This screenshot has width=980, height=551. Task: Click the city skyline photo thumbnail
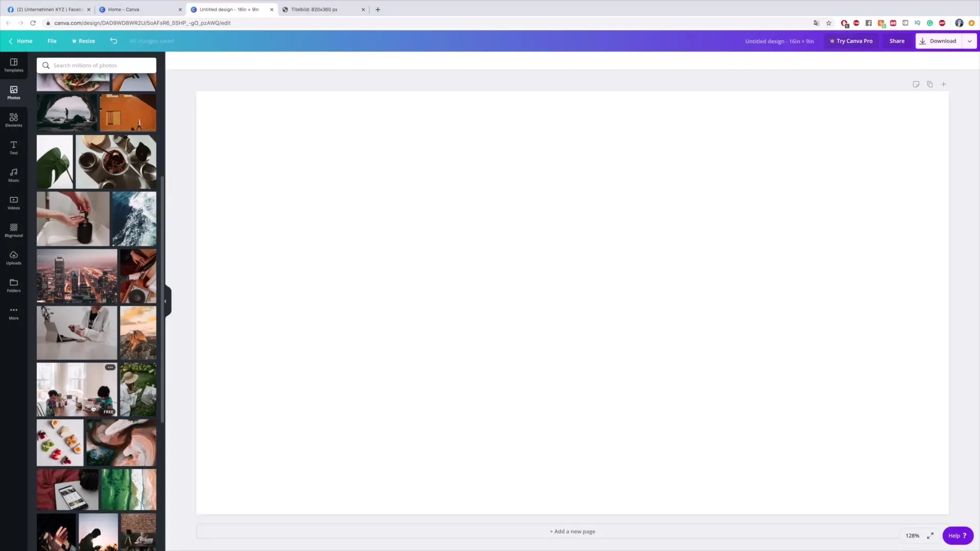pos(76,274)
